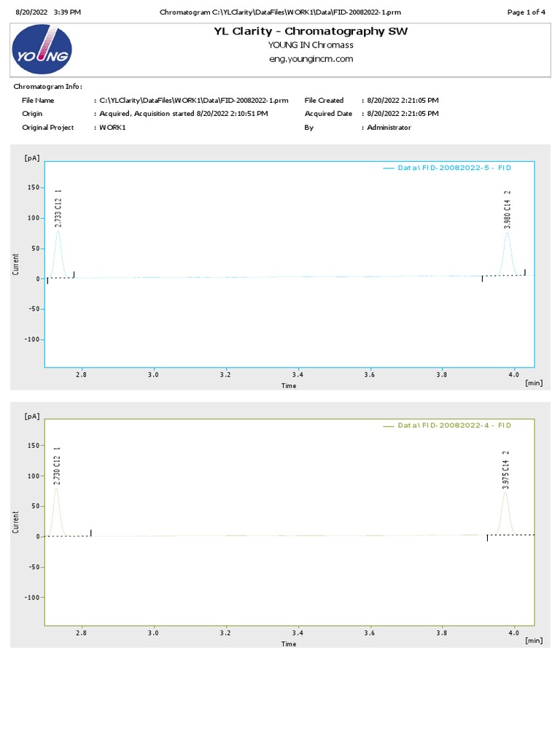The image size is (560, 747).
Task: Select the YOUNG IN Chromass subtitle
Action: pos(311,45)
